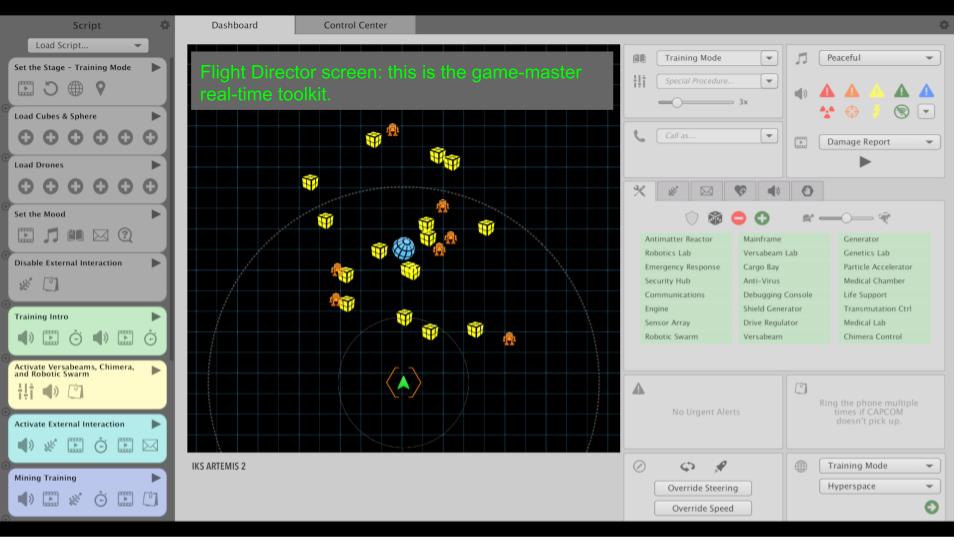Open the Load Script dropdown

(x=88, y=45)
